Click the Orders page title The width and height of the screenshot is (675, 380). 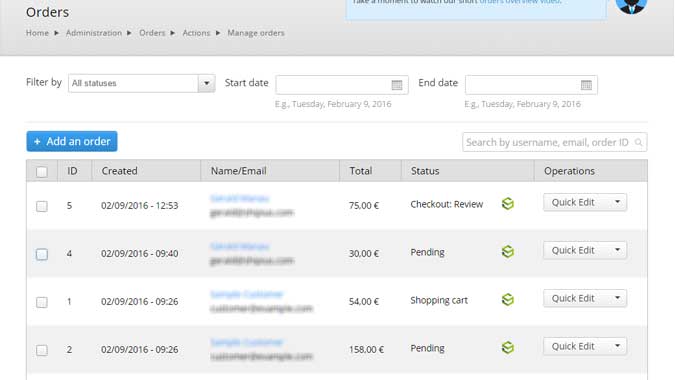[x=47, y=12]
